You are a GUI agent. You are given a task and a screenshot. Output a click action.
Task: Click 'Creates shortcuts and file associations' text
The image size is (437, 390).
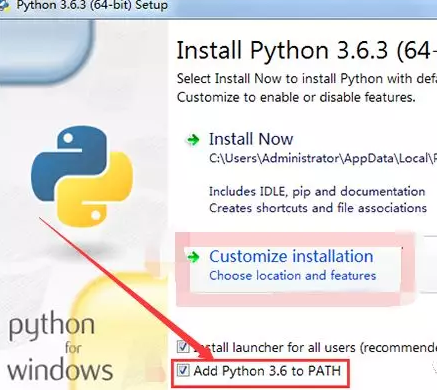[318, 208]
